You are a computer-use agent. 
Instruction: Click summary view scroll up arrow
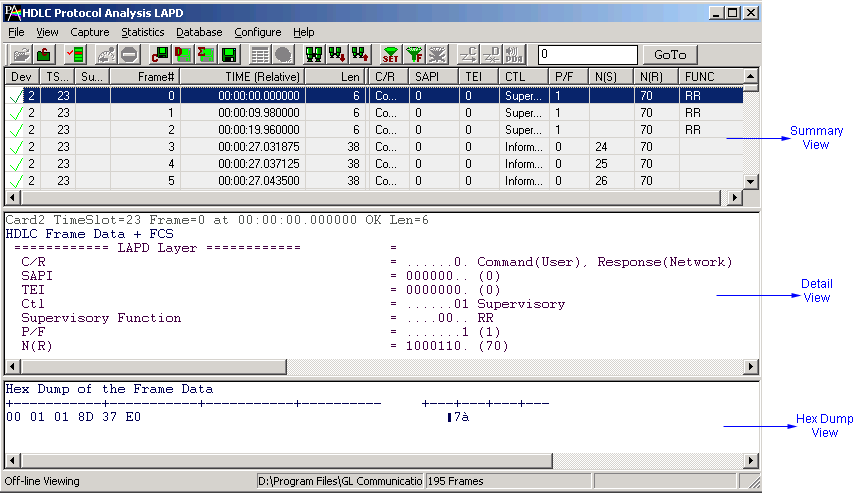click(751, 76)
